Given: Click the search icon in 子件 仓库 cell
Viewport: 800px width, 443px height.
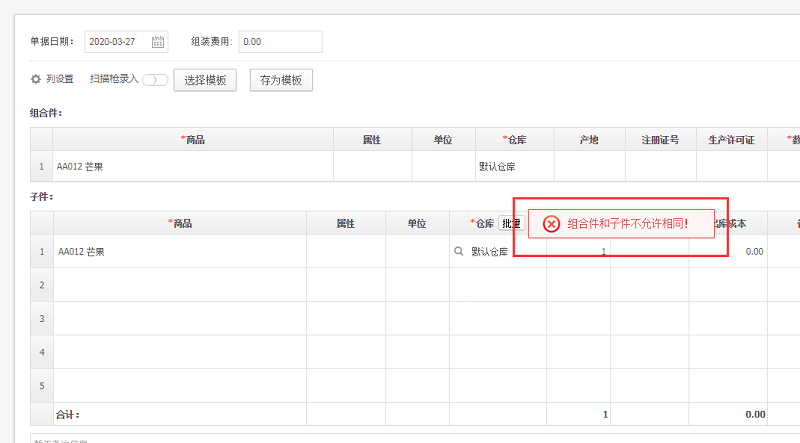Looking at the screenshot, I should (459, 252).
